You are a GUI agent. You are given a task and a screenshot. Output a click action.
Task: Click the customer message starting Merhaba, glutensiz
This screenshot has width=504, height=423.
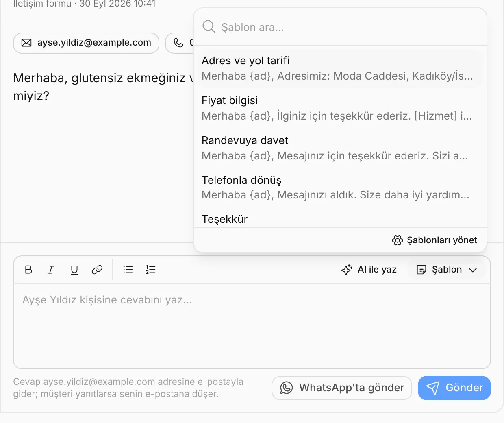(103, 87)
